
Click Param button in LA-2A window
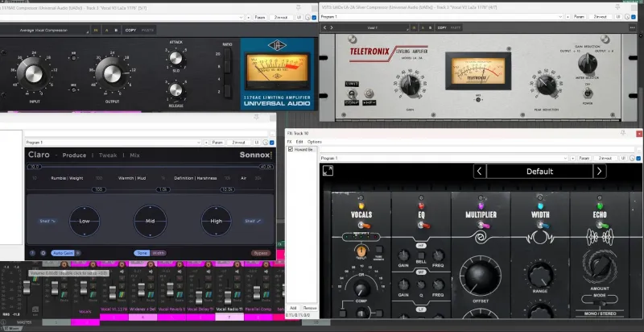[x=579, y=17]
